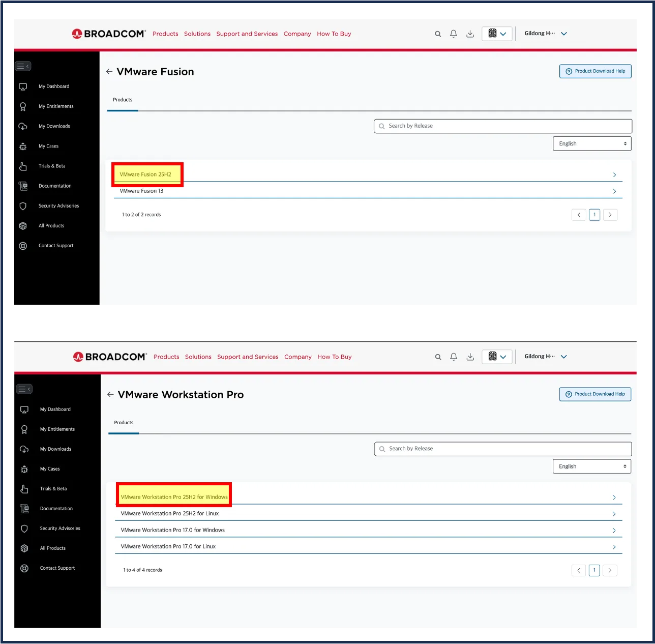Screen dimensions: 655x644
Task: Click Product Download Help on Workstation Pro page
Action: point(595,394)
